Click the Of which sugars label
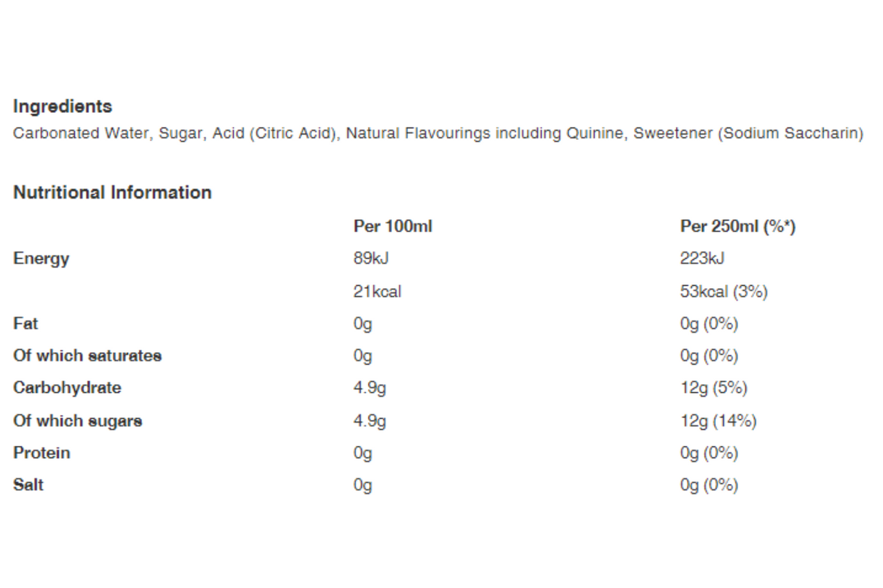 tap(78, 421)
